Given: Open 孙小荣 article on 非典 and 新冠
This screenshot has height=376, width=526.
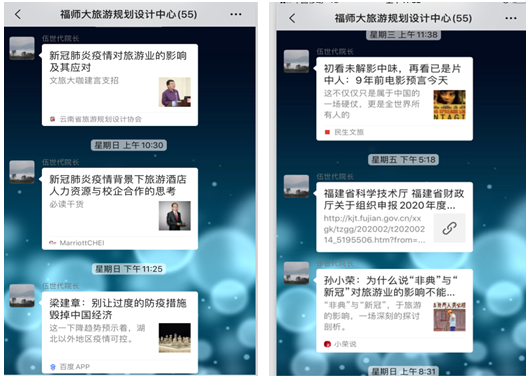Looking at the screenshot, I should (394, 311).
